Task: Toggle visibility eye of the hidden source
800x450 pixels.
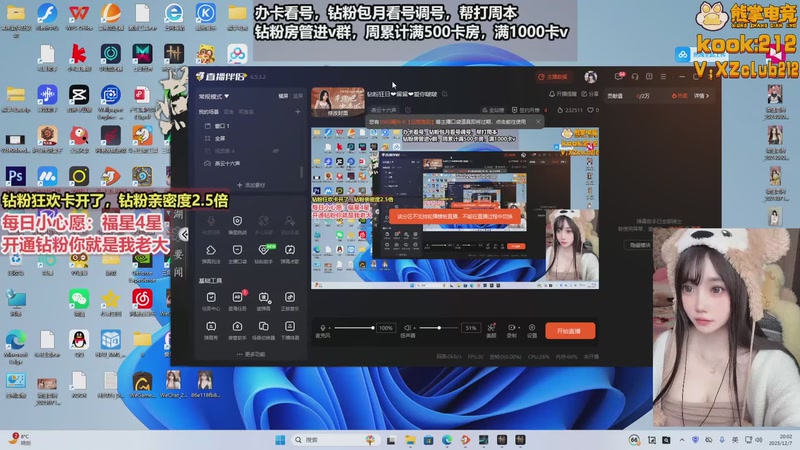Action: (x=276, y=151)
